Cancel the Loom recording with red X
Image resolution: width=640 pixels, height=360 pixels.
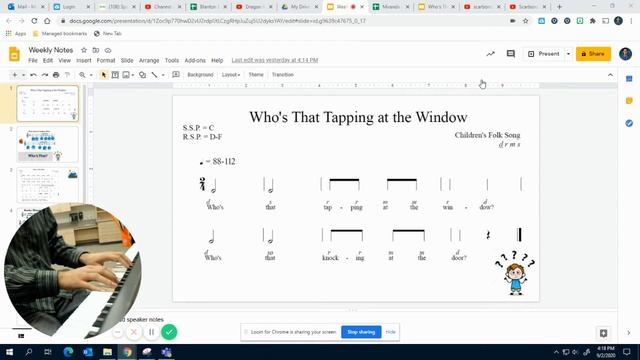(133, 332)
